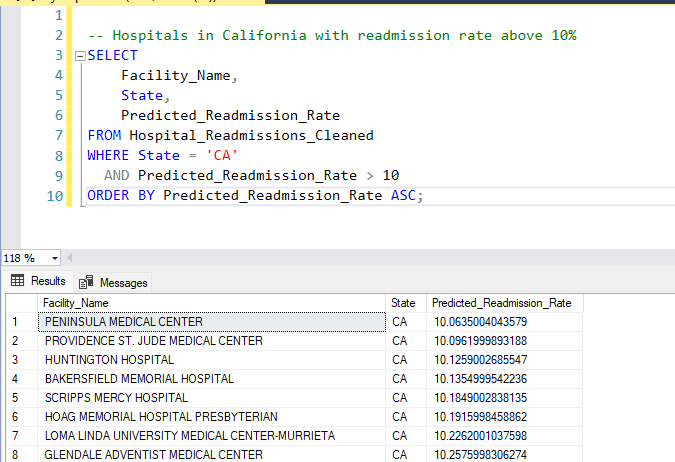
Task: Click the Results grid icon
Action: (x=18, y=281)
